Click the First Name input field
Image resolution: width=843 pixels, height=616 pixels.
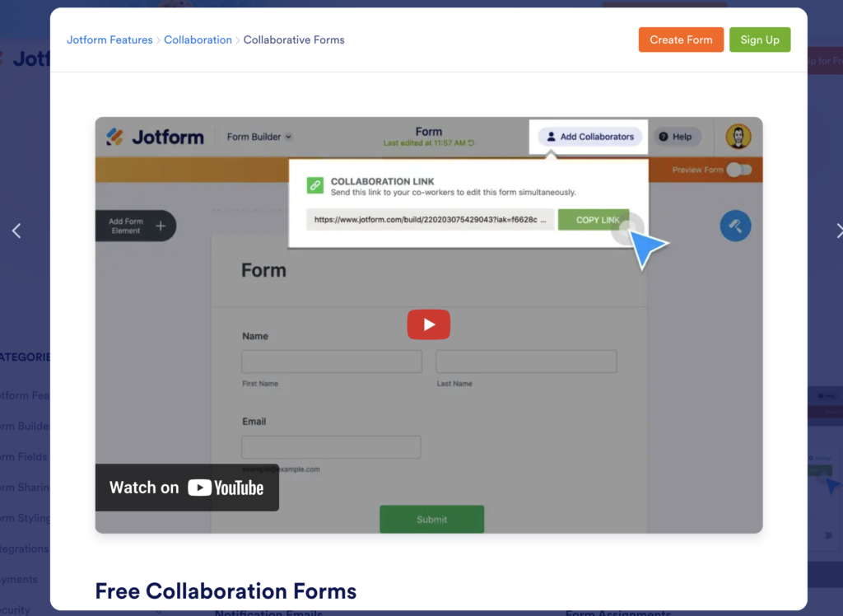tap(332, 362)
